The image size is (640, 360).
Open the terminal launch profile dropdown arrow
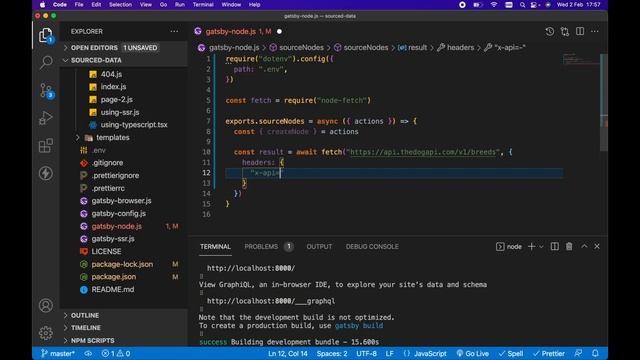click(x=541, y=247)
